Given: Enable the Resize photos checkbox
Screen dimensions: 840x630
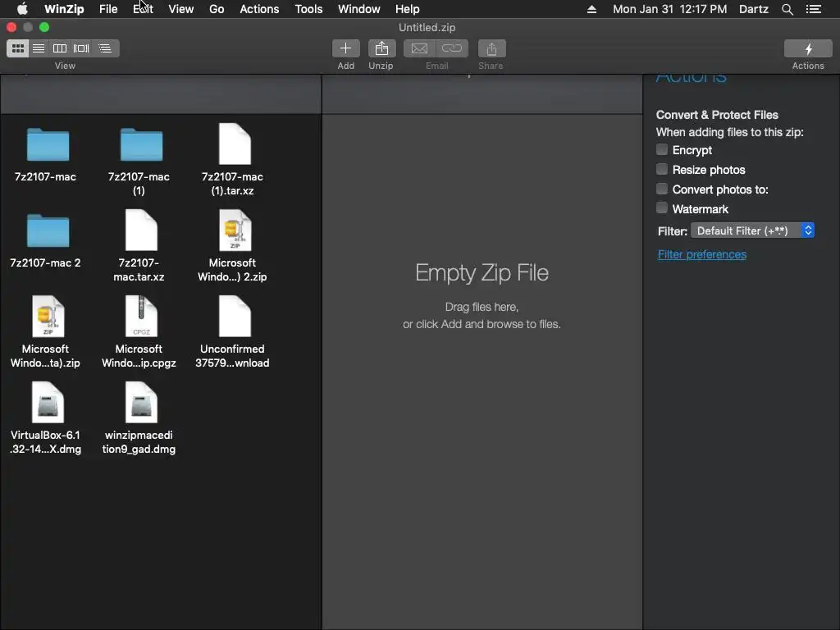Looking at the screenshot, I should [662, 169].
